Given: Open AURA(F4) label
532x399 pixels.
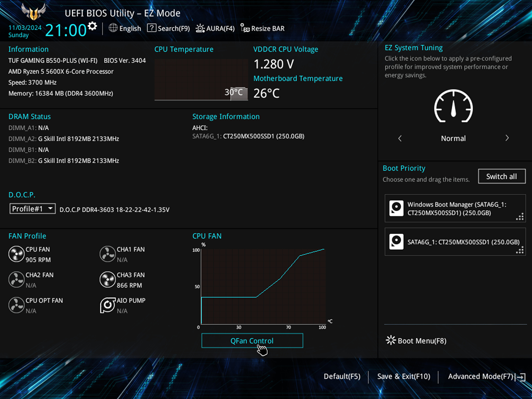Looking at the screenshot, I should 220,29.
